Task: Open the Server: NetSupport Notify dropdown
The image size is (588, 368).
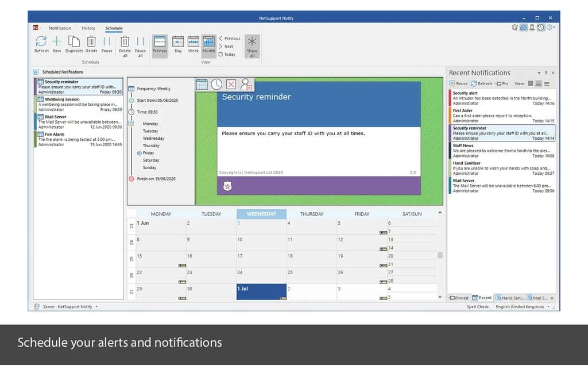Action: tap(96, 307)
